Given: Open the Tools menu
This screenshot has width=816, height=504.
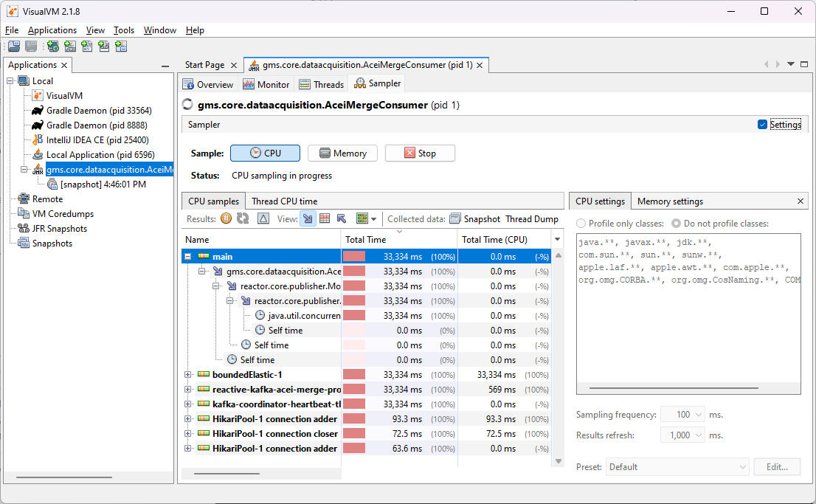Looking at the screenshot, I should click(124, 30).
